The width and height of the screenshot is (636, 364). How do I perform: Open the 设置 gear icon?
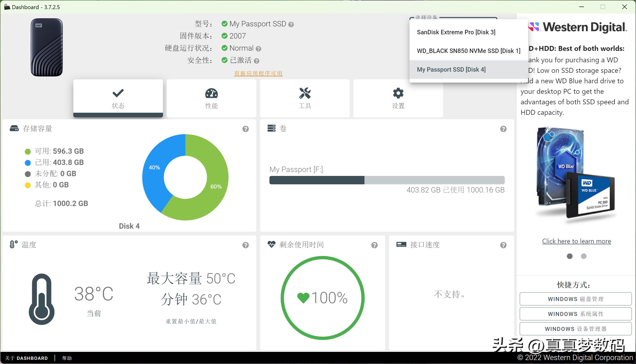[398, 93]
